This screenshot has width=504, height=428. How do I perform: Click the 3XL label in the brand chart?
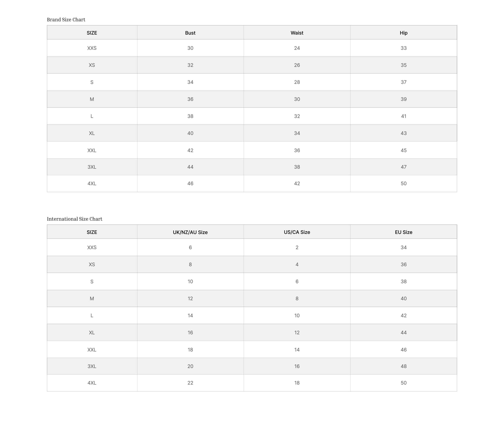[92, 167]
